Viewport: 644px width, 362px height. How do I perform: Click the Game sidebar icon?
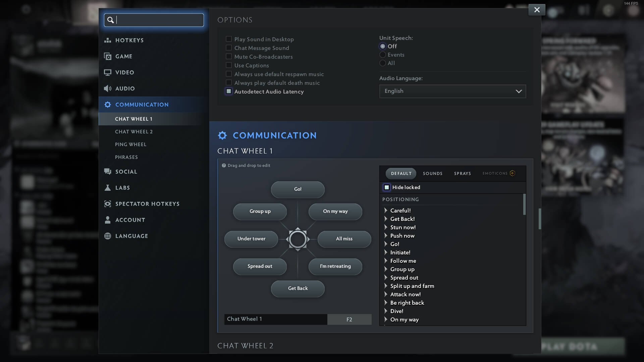pyautogui.click(x=108, y=56)
